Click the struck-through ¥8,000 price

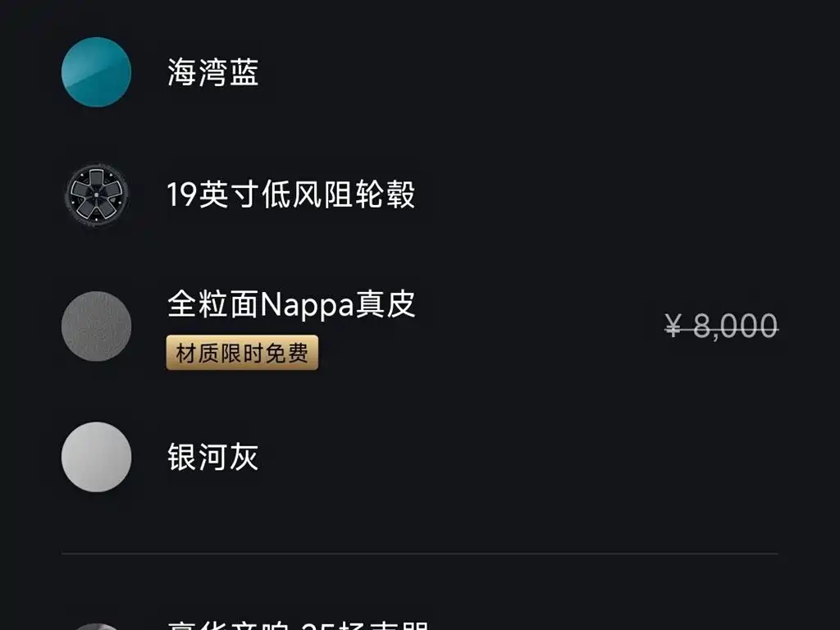[722, 325]
